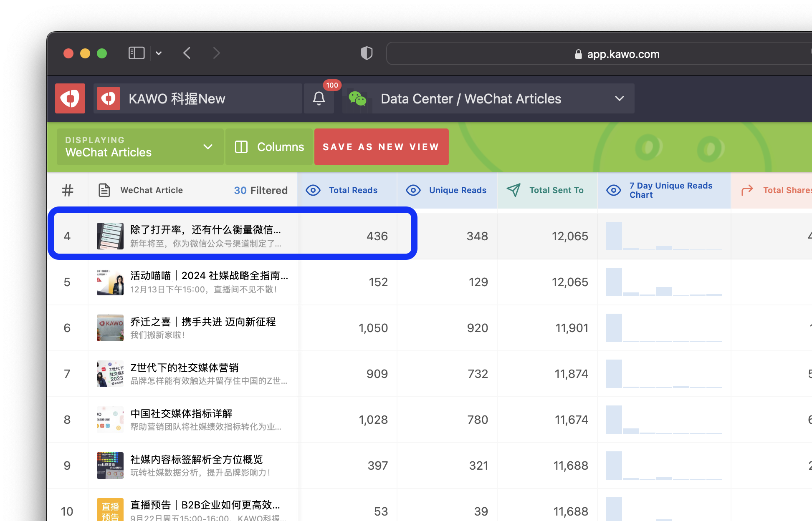
Task: Click the 7-day chart bar for row 5
Action: point(614,282)
